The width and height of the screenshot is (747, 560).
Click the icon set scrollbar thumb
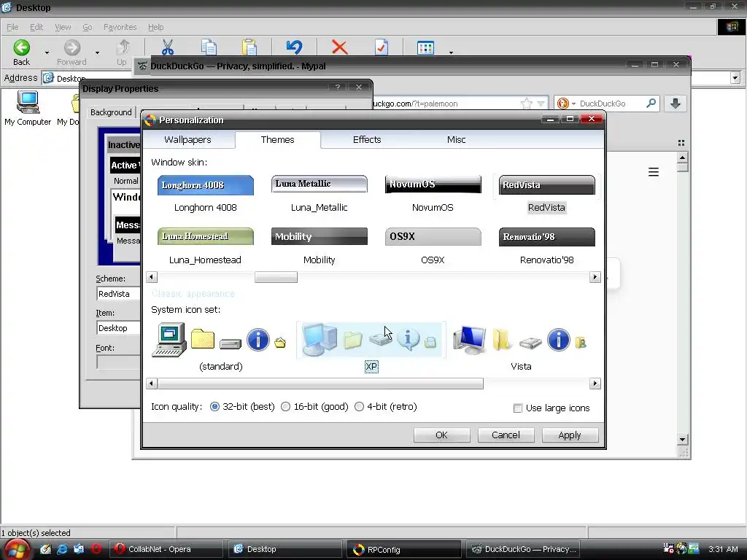coord(320,384)
